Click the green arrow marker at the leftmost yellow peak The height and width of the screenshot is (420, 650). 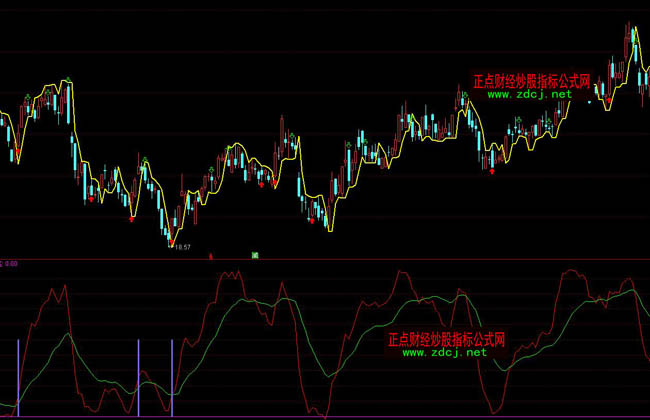pyautogui.click(x=68, y=77)
